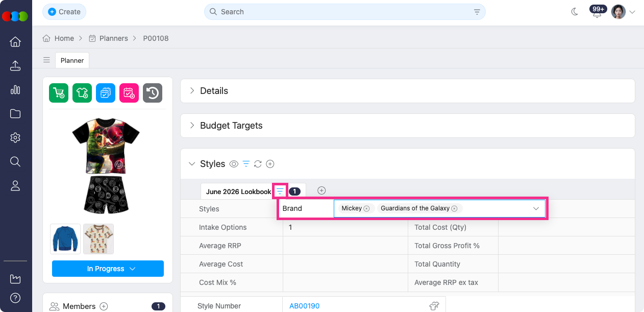Open the blue copy-schedule calendar icon
This screenshot has width=644, height=312.
pos(106,93)
